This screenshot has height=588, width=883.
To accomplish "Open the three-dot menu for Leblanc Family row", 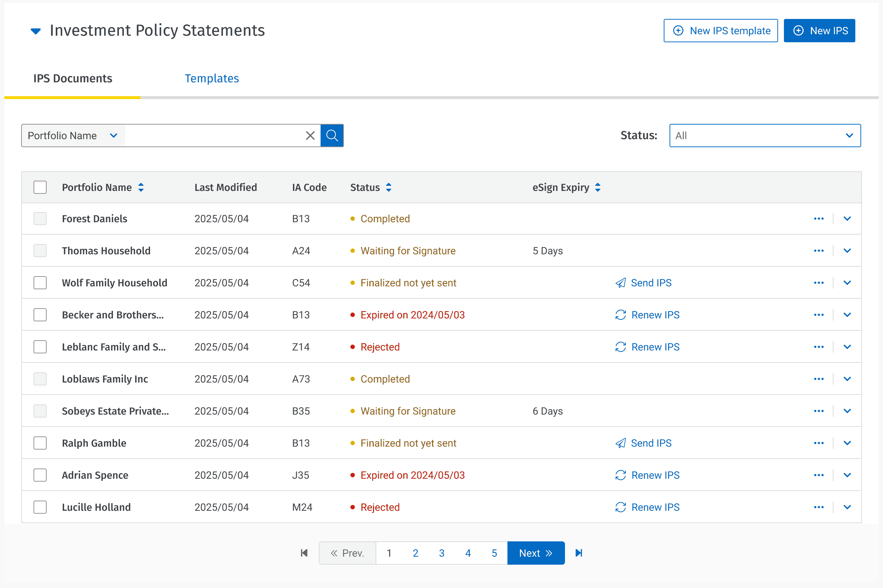I will point(819,347).
